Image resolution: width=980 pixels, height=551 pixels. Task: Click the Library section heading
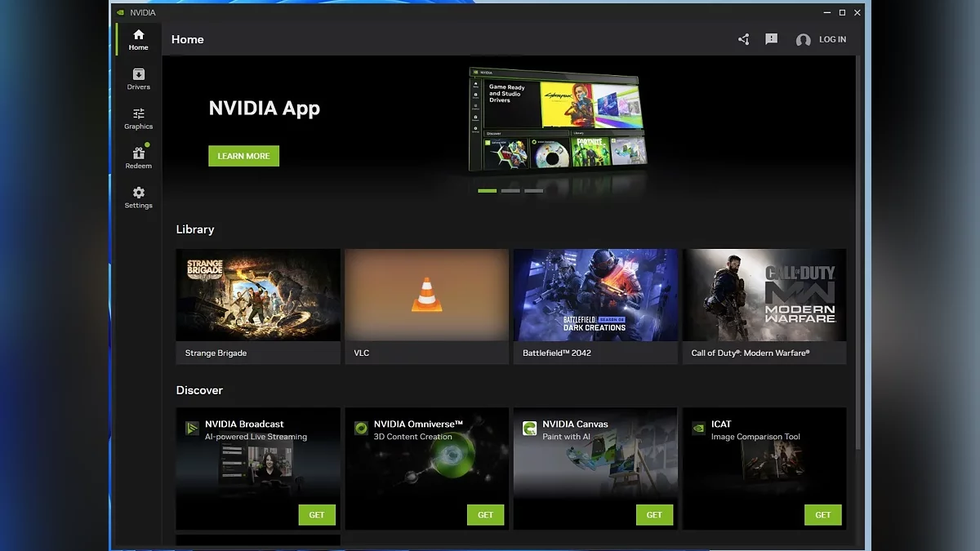[195, 229]
